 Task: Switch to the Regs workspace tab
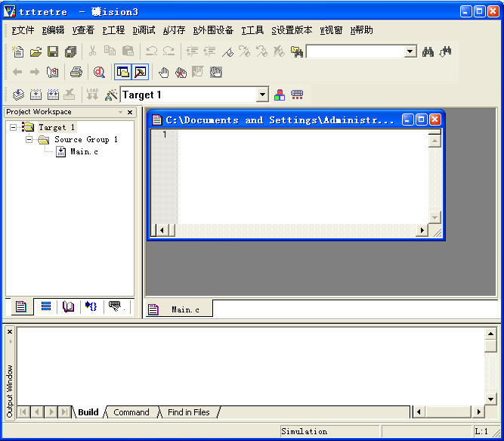click(46, 306)
